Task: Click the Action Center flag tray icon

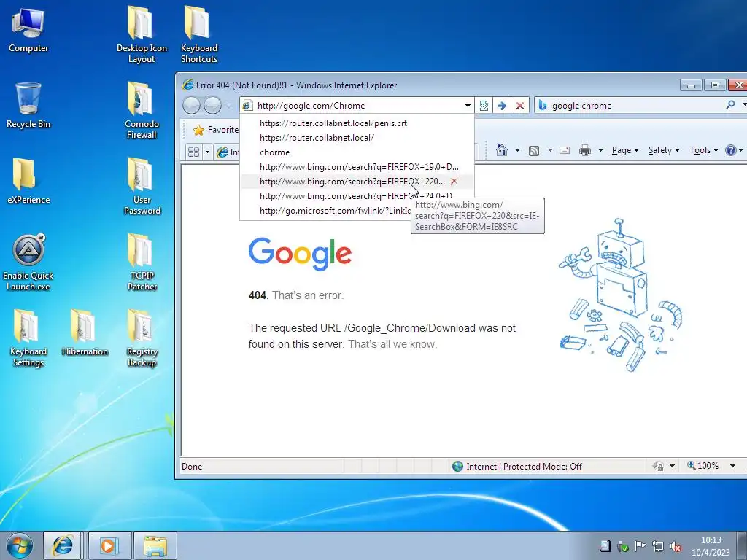Action: (640, 546)
